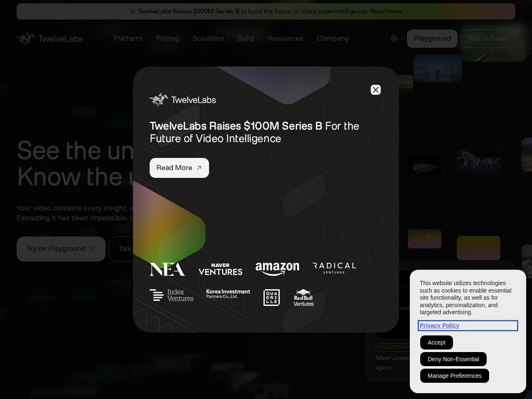Viewport: 532px width, 399px height.
Task: Expand the Resources menu
Action: [288, 39]
